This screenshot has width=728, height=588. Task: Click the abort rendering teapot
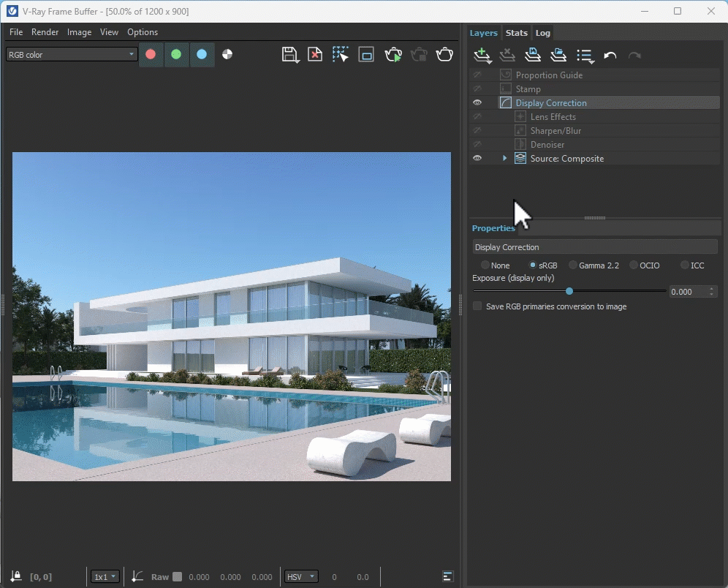pyautogui.click(x=419, y=55)
